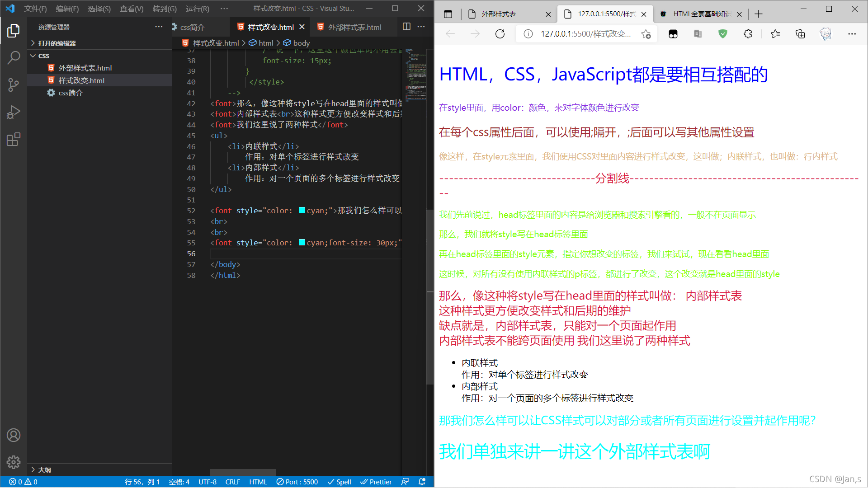Toggle Spell checker in status bar
Image resolution: width=868 pixels, height=488 pixels.
339,482
